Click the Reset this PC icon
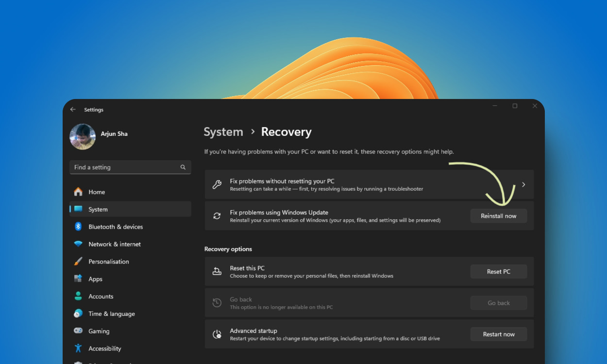 point(217,271)
